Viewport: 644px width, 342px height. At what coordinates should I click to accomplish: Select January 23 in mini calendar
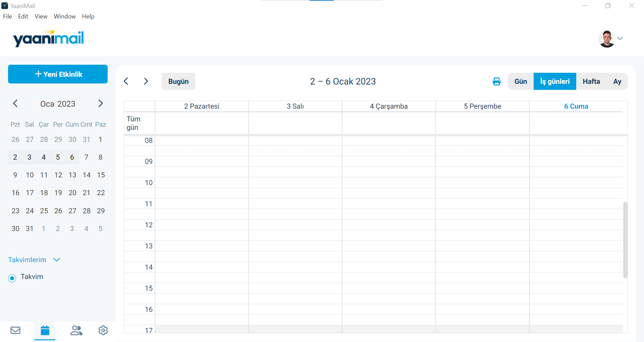pyautogui.click(x=15, y=211)
